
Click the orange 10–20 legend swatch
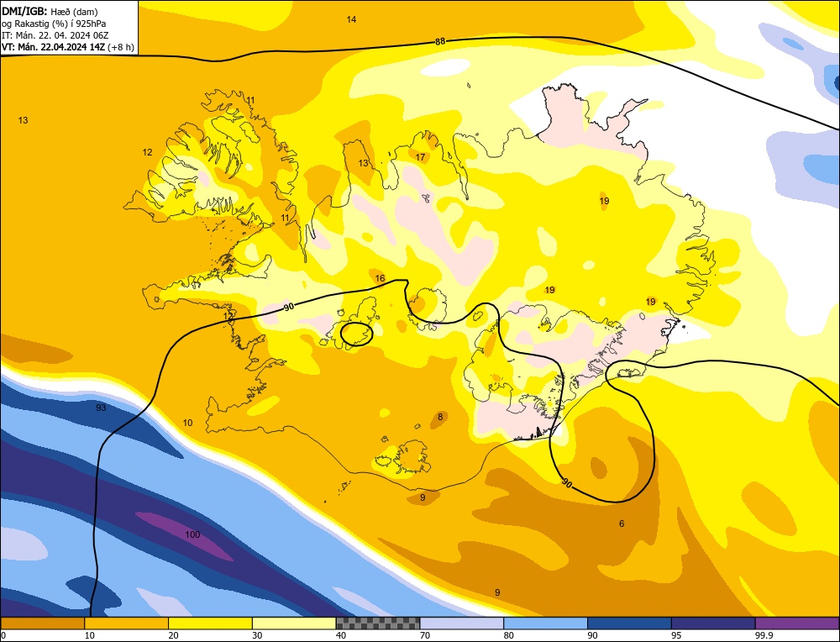pyautogui.click(x=127, y=624)
